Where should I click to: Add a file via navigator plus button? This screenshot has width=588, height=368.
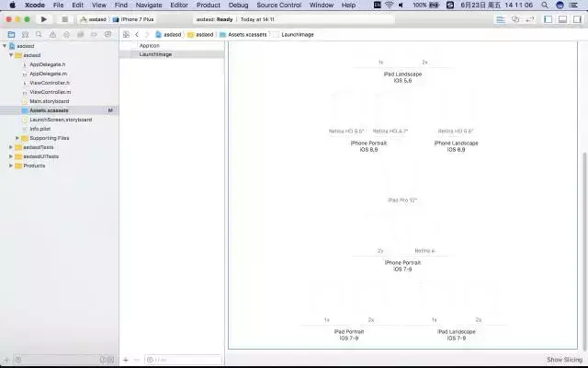(6, 360)
